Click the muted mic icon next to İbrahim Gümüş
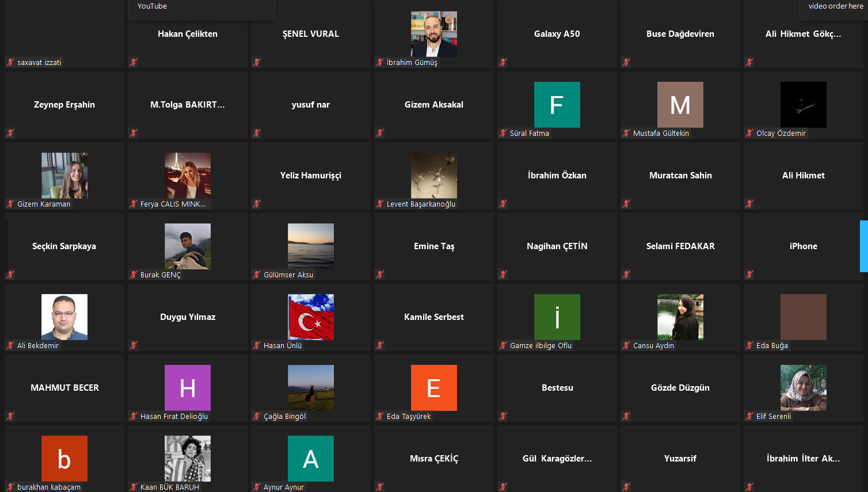The image size is (868, 492). (380, 62)
